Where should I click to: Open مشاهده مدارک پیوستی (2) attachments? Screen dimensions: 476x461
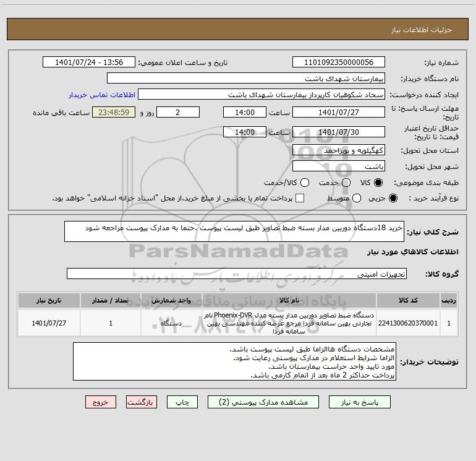(x=263, y=402)
